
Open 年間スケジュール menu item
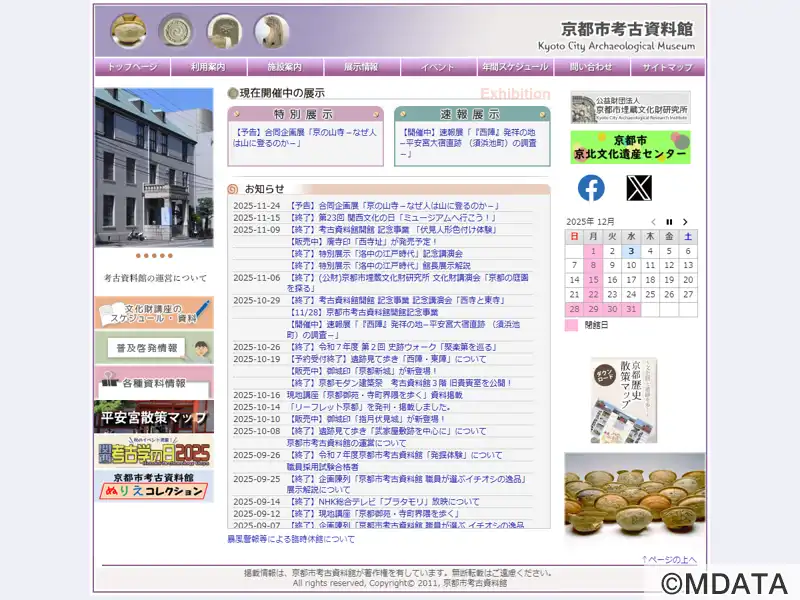pos(515,67)
